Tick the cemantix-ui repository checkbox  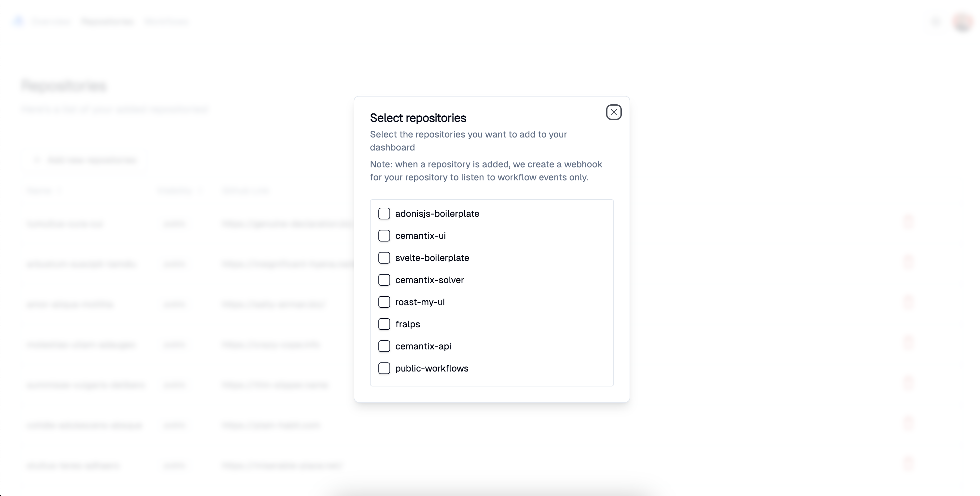click(384, 236)
